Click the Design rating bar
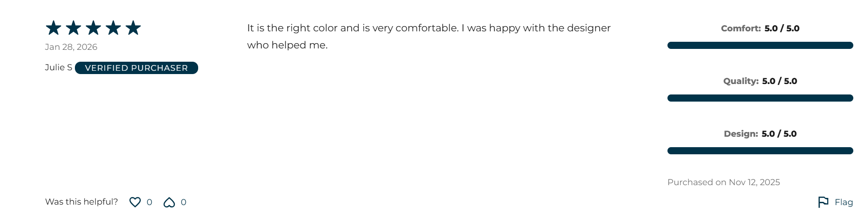Viewport: 868px width, 216px height. tap(760, 151)
